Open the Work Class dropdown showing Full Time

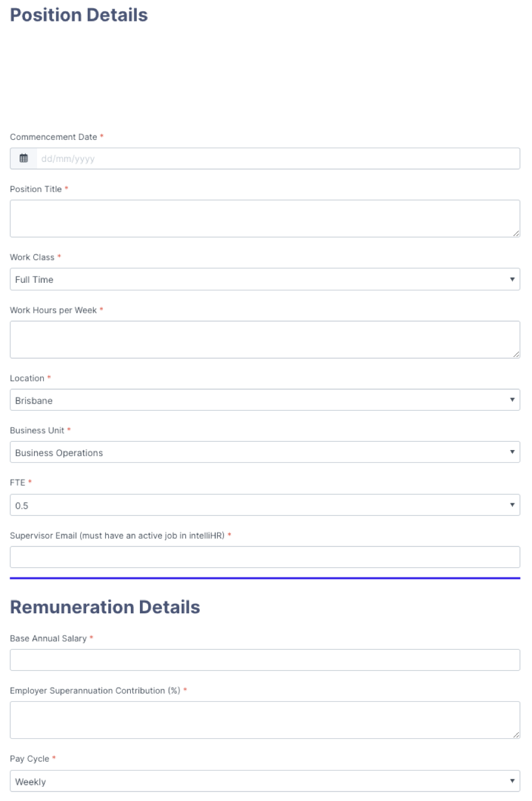(265, 279)
